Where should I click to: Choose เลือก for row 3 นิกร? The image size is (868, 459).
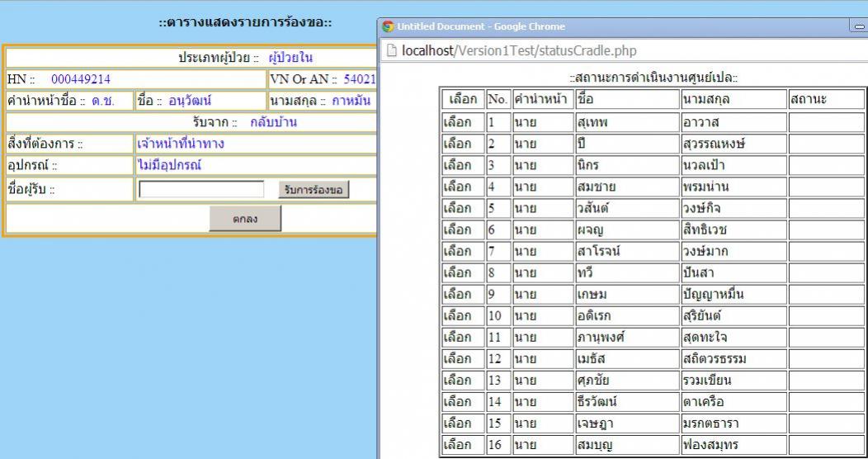point(462,165)
